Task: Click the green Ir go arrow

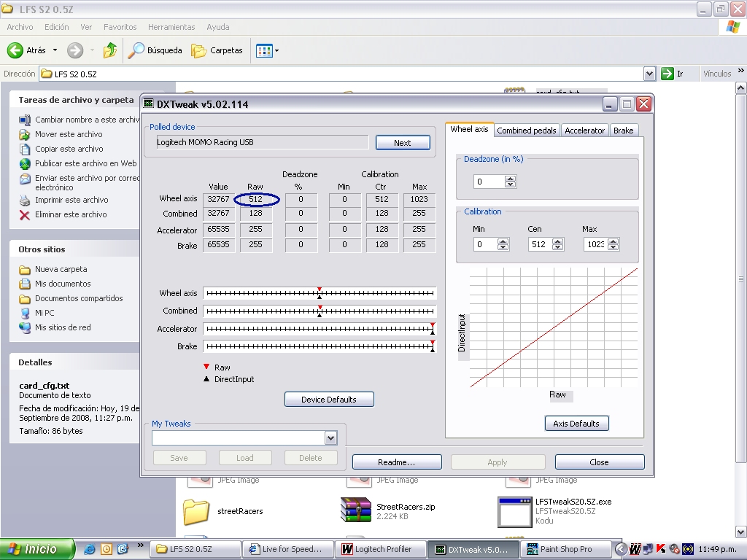Action: point(667,74)
